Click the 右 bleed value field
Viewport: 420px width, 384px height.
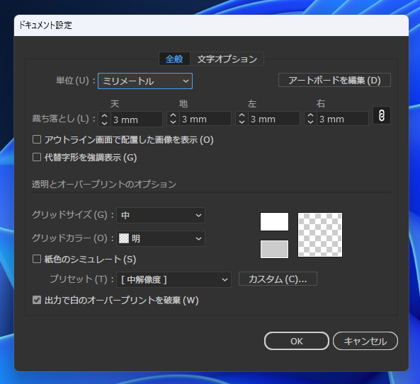tap(343, 119)
